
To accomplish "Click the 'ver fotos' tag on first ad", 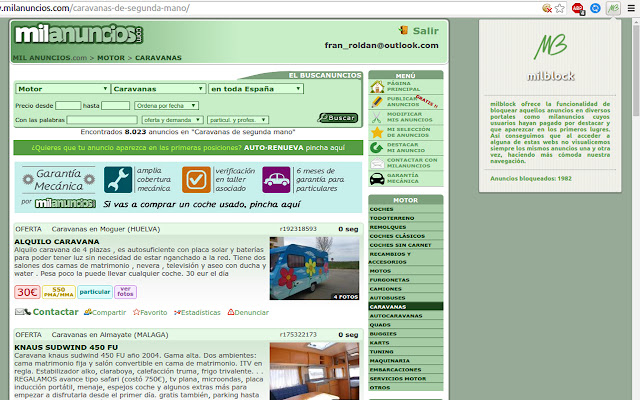I will pos(125,291).
